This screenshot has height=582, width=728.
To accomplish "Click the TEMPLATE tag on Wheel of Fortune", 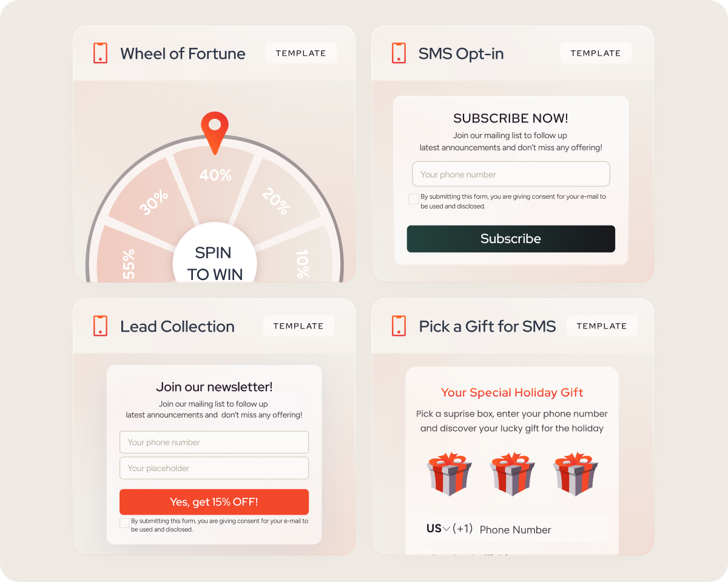I will pos(301,53).
